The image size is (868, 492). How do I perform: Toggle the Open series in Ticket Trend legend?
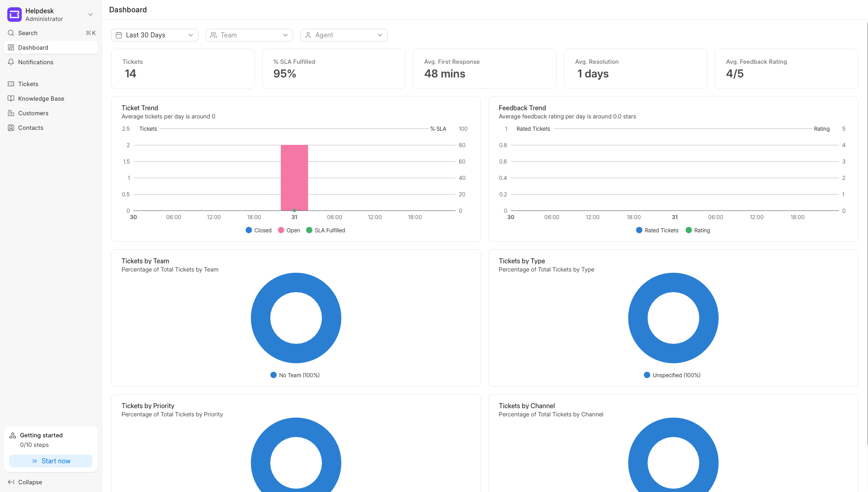coord(289,230)
